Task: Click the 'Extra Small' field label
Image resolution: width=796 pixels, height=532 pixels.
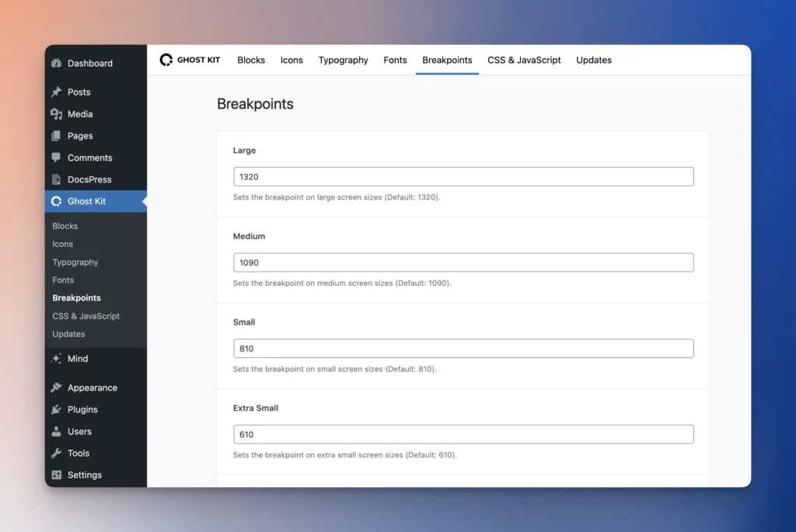Action: (255, 408)
